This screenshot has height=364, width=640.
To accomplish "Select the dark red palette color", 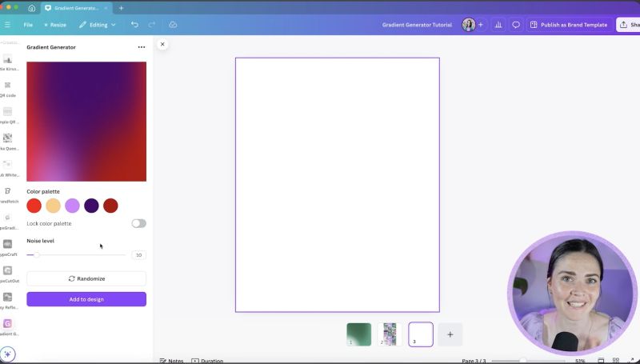I will tap(110, 206).
